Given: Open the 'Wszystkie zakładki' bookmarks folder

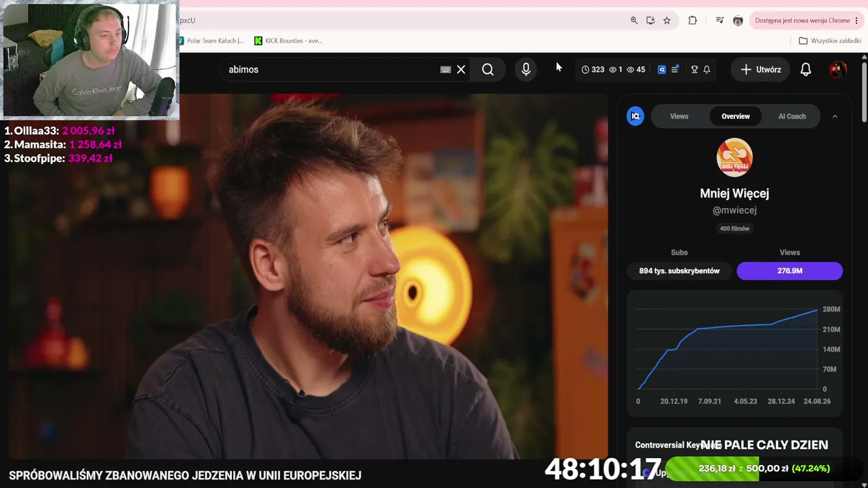Looking at the screenshot, I should (829, 41).
